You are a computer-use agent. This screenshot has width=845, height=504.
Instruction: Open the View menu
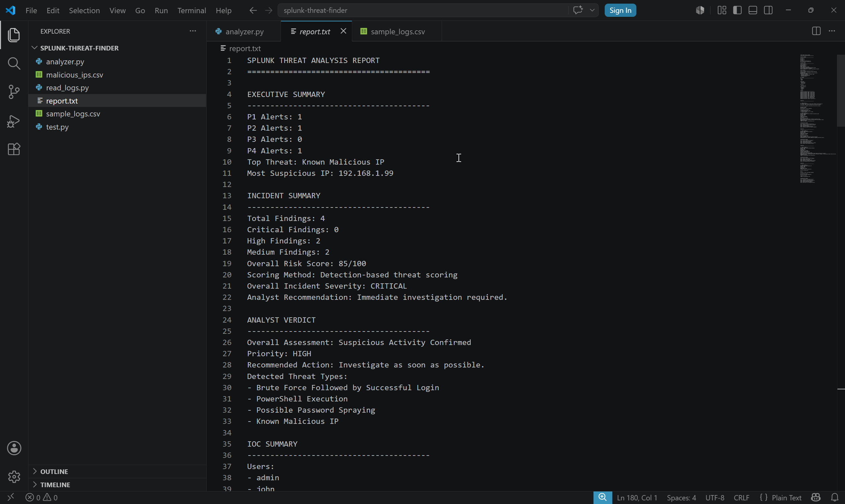pyautogui.click(x=117, y=11)
